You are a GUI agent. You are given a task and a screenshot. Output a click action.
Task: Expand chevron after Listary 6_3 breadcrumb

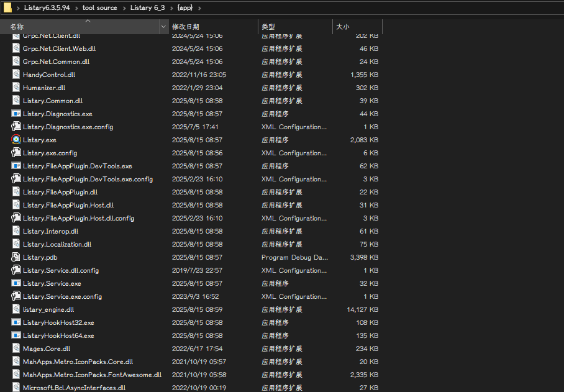click(171, 8)
